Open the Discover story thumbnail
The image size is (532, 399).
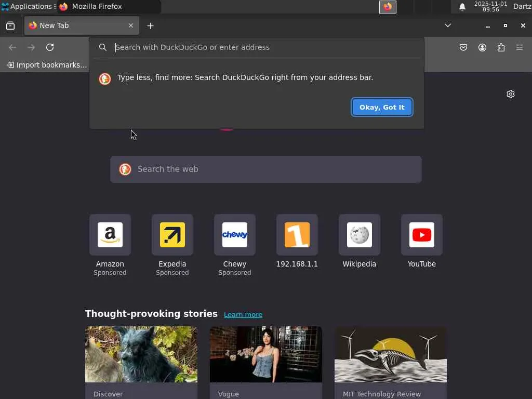point(141,354)
